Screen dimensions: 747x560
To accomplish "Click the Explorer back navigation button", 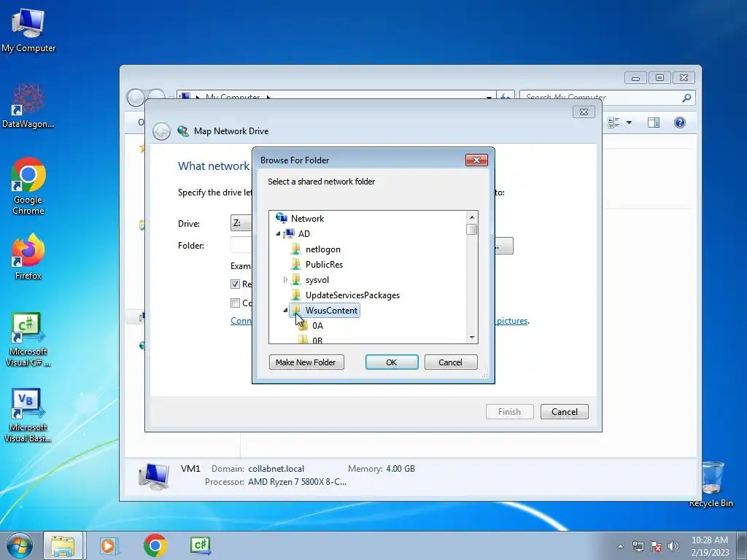I will (x=136, y=98).
